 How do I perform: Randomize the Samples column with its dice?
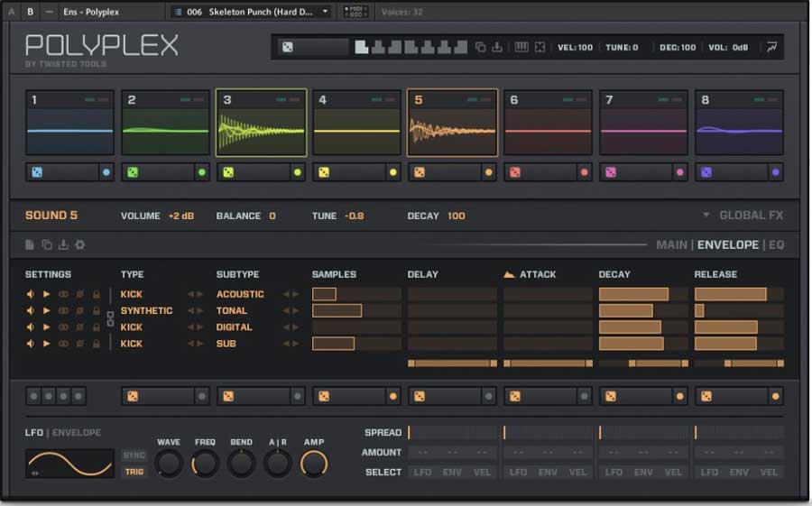324,396
